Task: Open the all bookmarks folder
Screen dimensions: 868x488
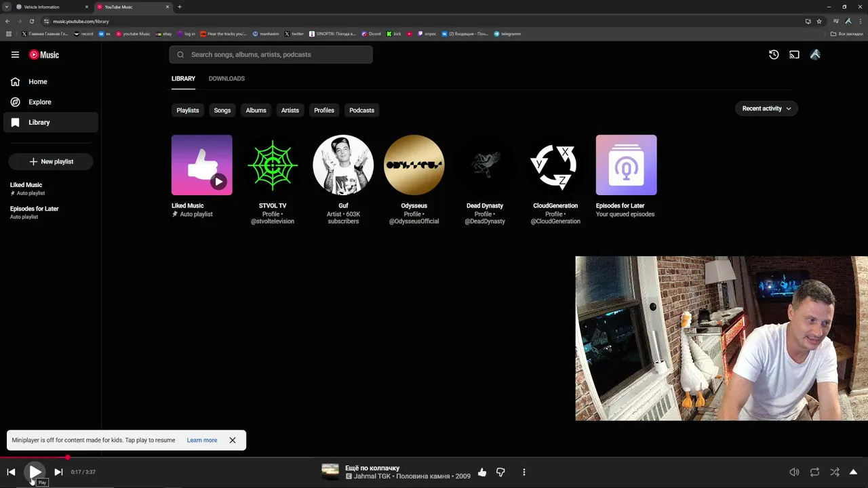Action: (x=847, y=34)
